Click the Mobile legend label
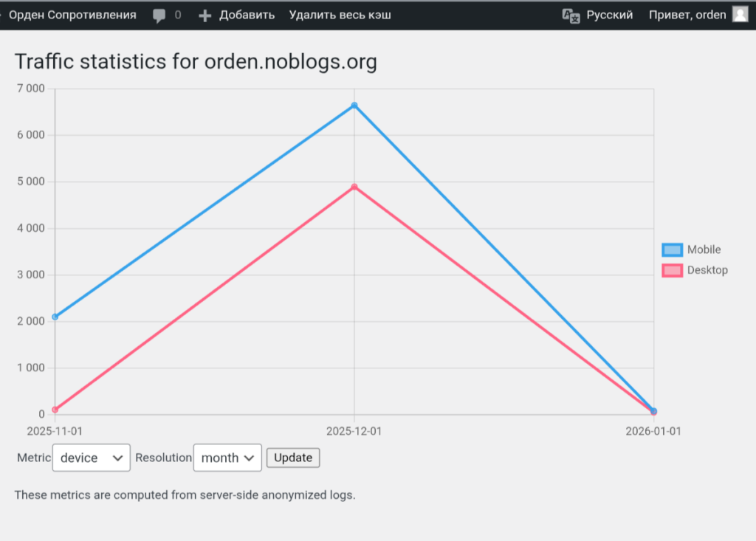 coord(704,249)
